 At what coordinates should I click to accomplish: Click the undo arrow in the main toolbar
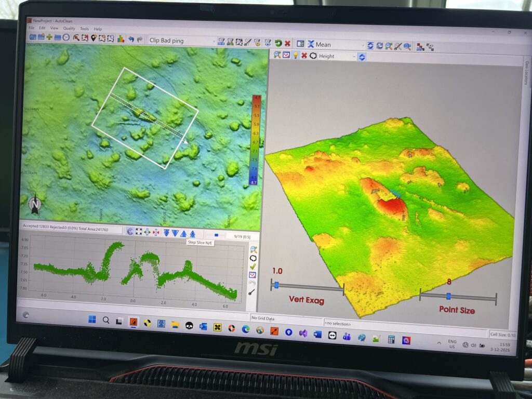pos(131,39)
